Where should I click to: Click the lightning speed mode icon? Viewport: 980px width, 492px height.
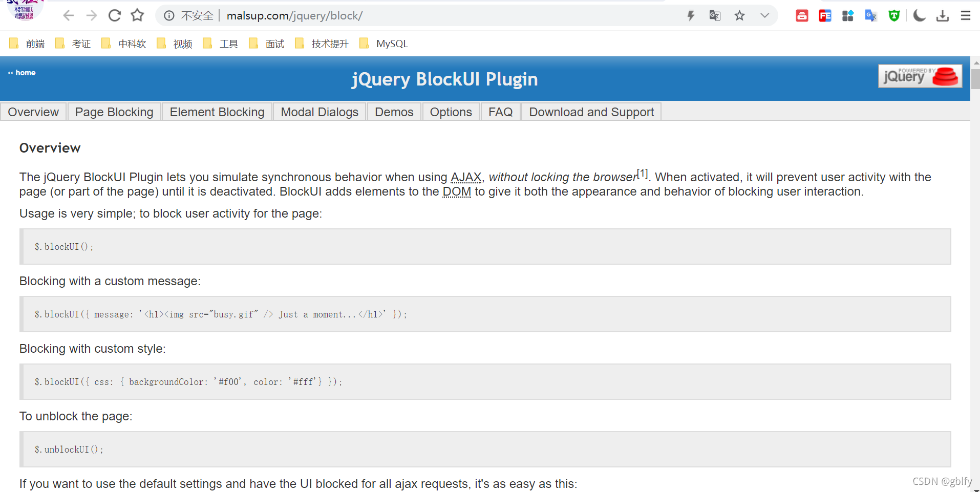[691, 16]
